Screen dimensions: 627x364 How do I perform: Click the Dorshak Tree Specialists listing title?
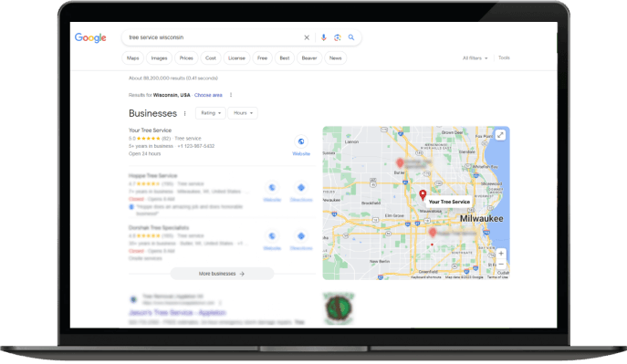pyautogui.click(x=159, y=228)
